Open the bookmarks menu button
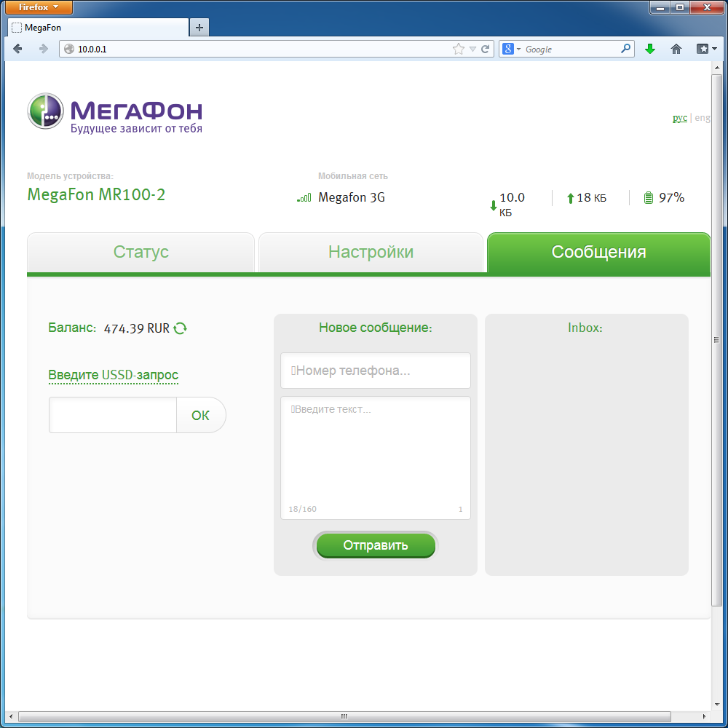The width and height of the screenshot is (728, 728). (x=706, y=49)
